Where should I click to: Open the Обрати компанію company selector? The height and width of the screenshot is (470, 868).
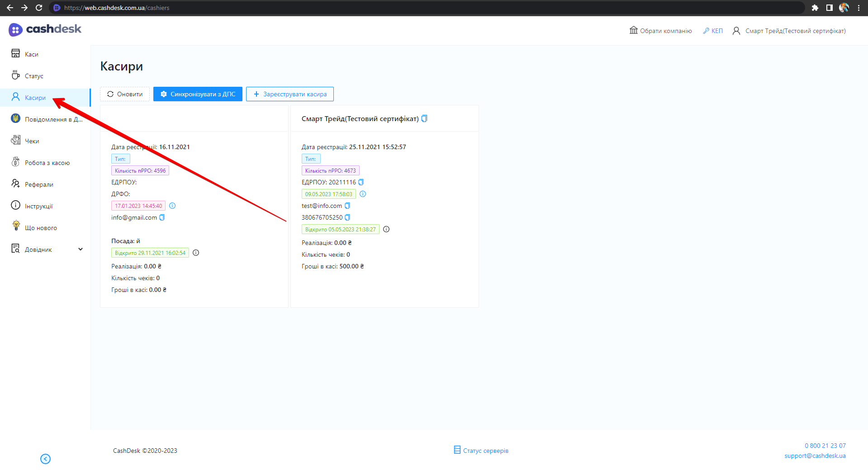coord(661,31)
